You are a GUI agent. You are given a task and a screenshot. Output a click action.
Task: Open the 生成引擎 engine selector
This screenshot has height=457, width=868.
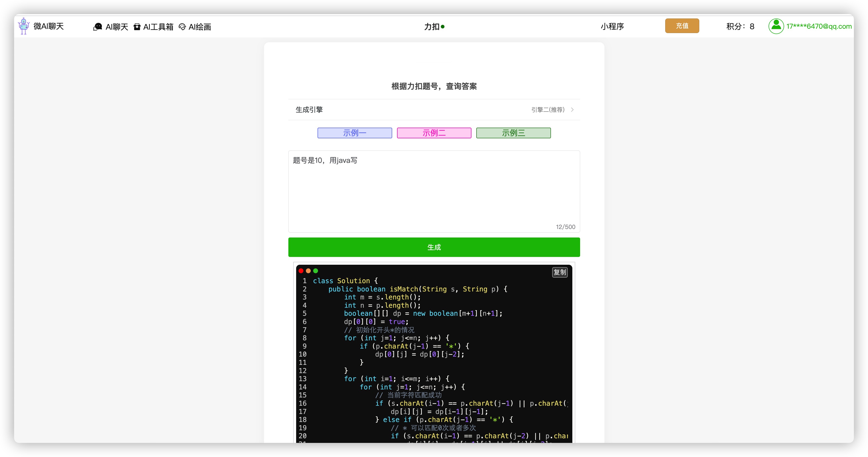(309, 109)
